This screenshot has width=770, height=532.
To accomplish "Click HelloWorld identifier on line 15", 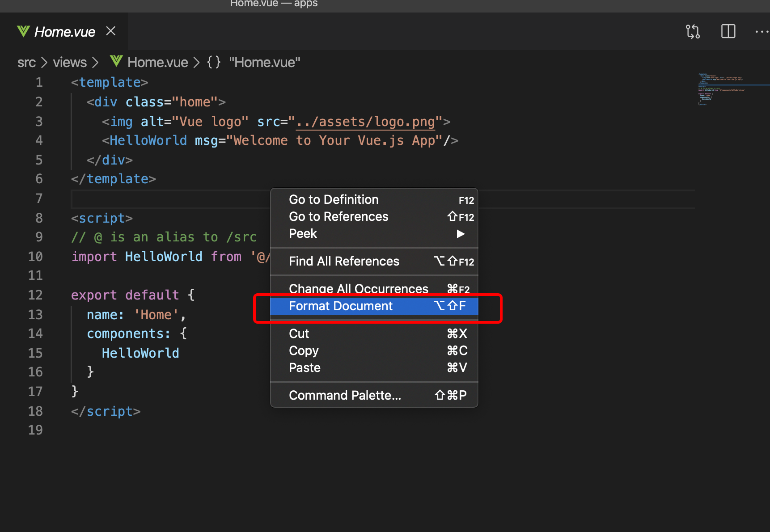I will (140, 353).
